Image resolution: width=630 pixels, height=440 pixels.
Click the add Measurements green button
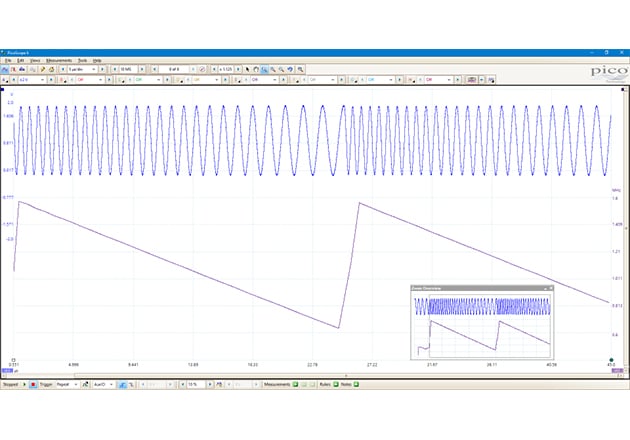point(295,385)
